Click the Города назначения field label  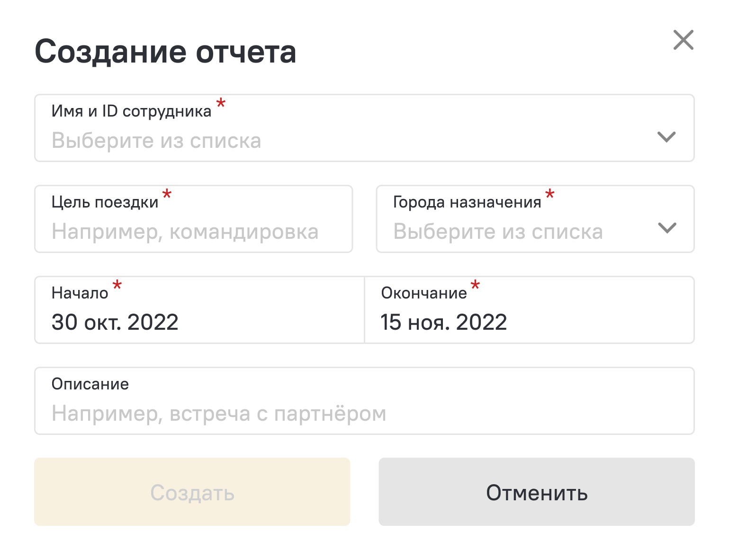(x=467, y=202)
